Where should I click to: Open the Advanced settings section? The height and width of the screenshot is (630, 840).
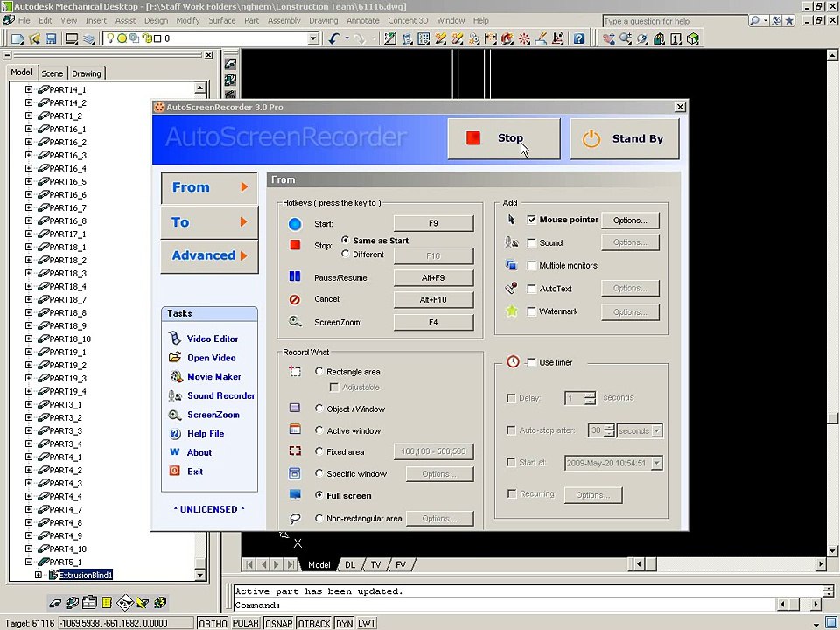click(209, 255)
